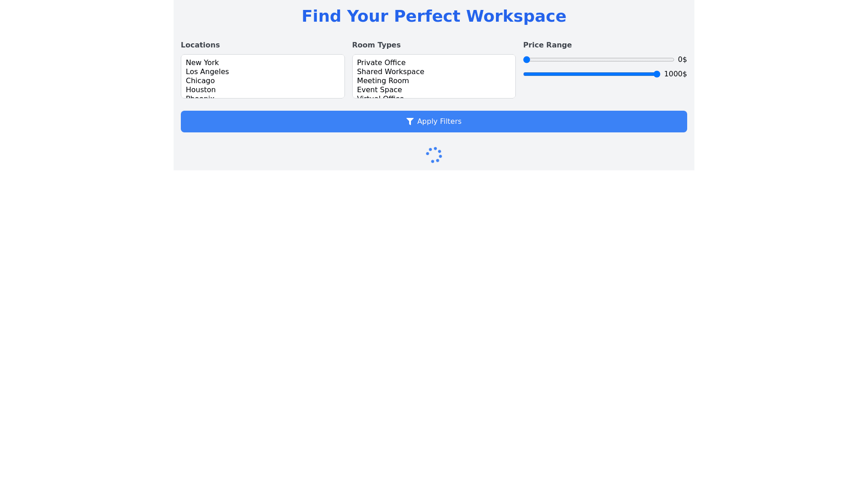The image size is (868, 488).
Task: Choose Shared Workspace room type
Action: (390, 72)
